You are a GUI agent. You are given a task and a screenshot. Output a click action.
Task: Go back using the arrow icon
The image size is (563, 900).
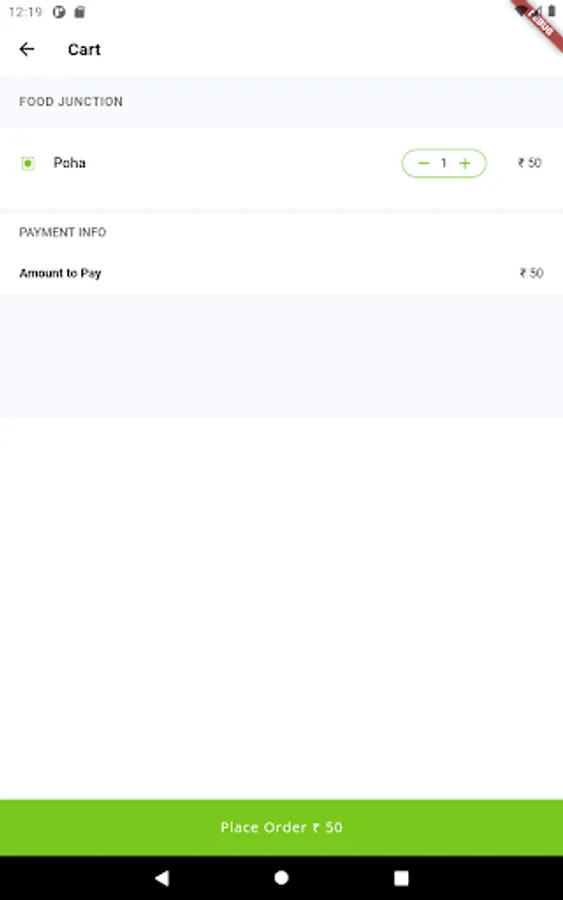point(27,49)
